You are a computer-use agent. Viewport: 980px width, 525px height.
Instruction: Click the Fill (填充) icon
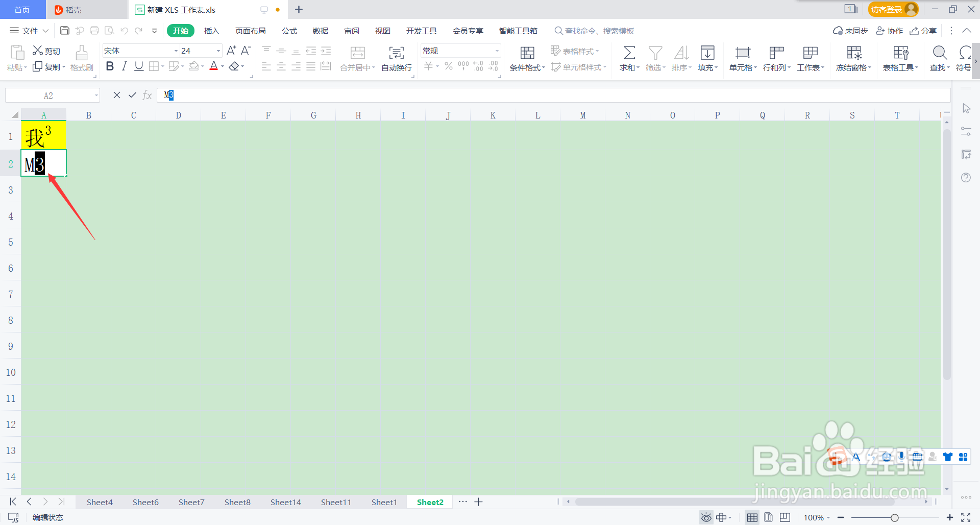(x=707, y=53)
